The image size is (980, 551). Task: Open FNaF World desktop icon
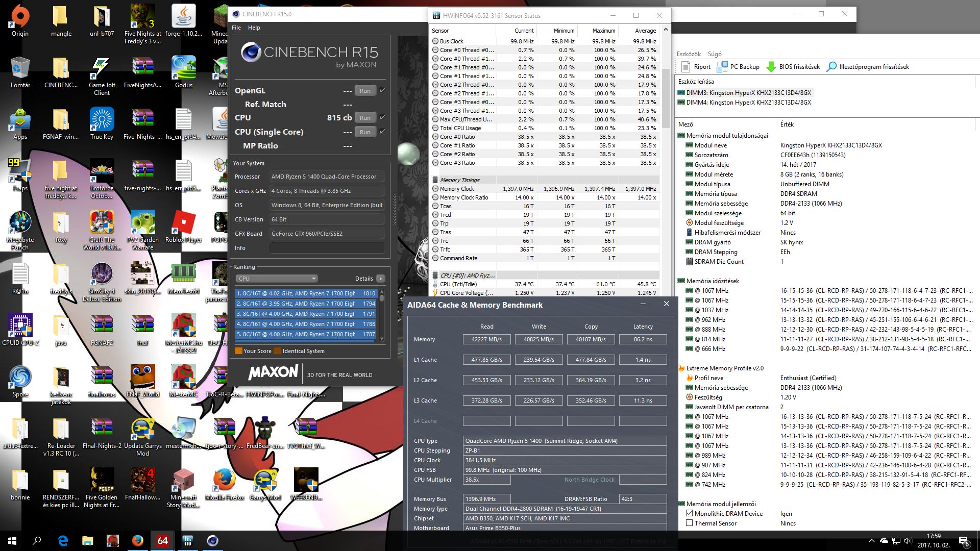143,381
